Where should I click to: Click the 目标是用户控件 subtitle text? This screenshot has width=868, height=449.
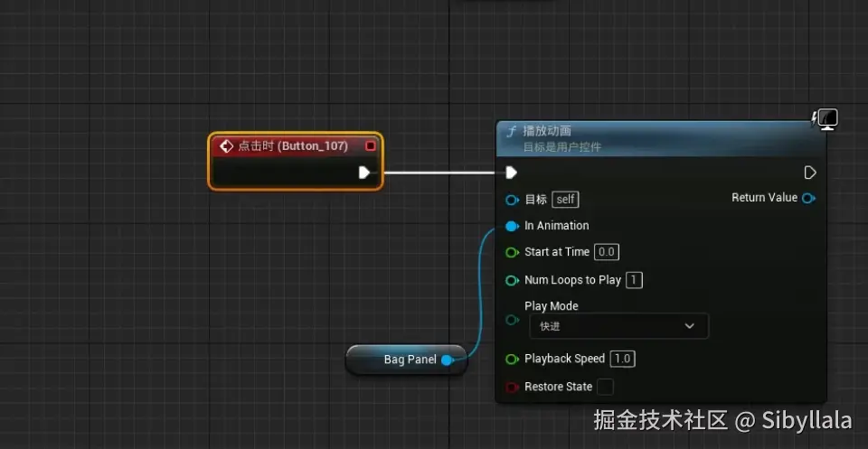coord(561,147)
